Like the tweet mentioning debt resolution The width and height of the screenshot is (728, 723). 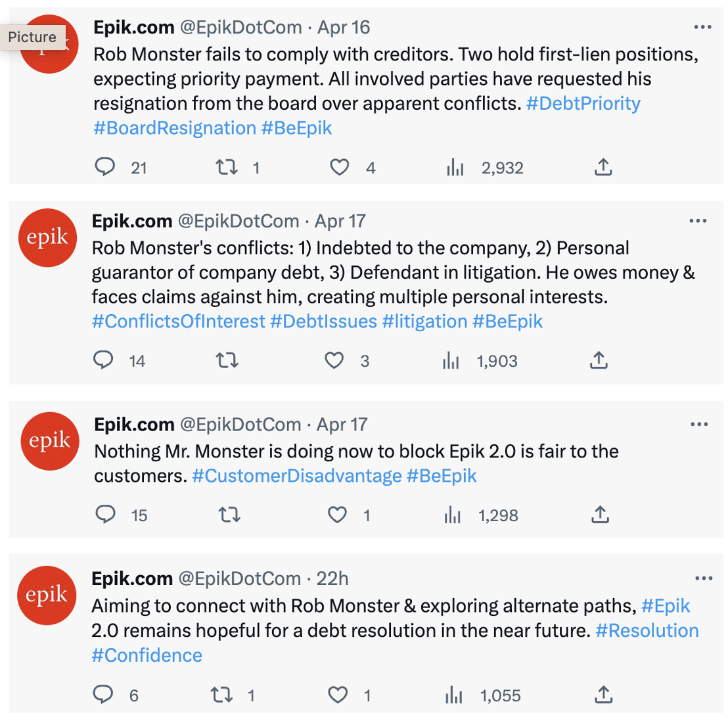(x=338, y=695)
